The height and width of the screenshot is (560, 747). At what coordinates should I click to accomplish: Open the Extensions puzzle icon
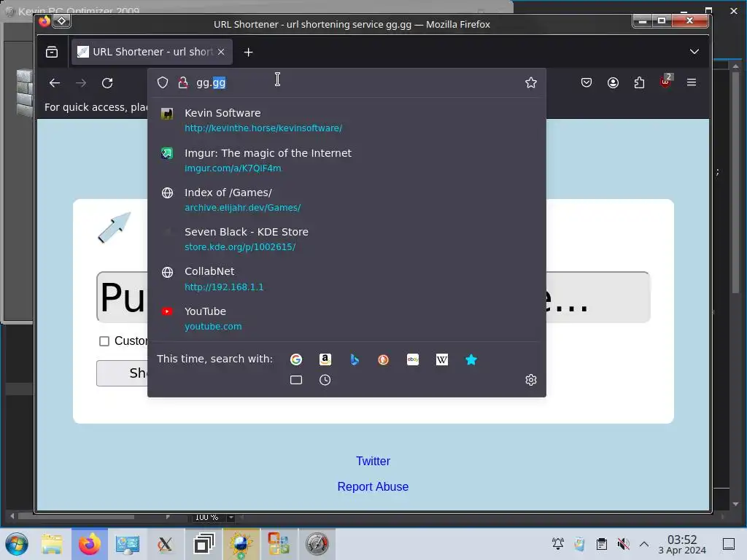pos(639,83)
